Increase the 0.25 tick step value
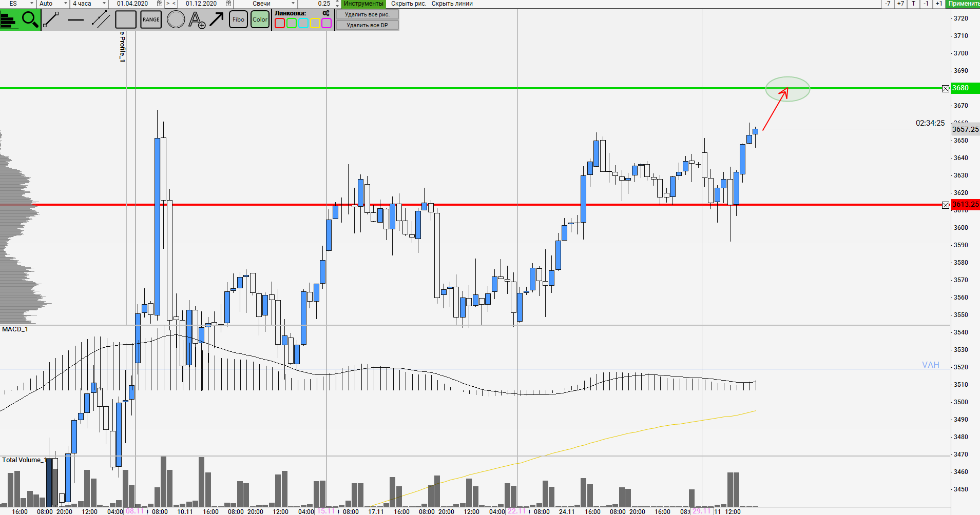Image resolution: width=980 pixels, height=515 pixels. pos(337,2)
